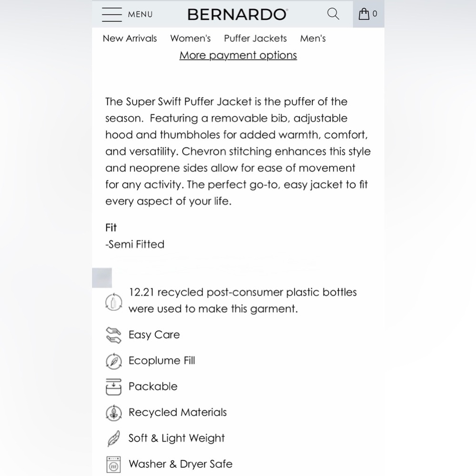Screen dimensions: 476x476
Task: Click the Packable box icon
Action: pyautogui.click(x=114, y=387)
